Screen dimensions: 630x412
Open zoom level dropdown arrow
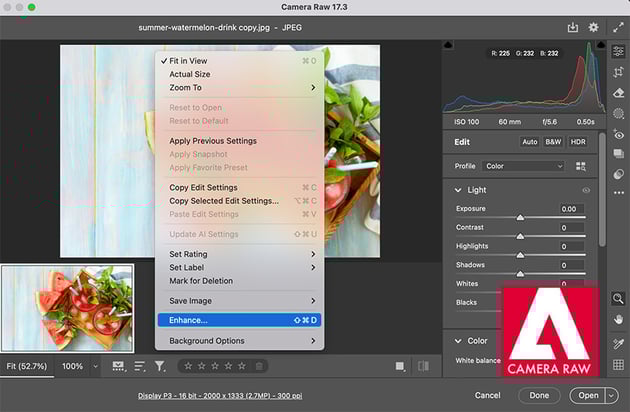pos(96,366)
